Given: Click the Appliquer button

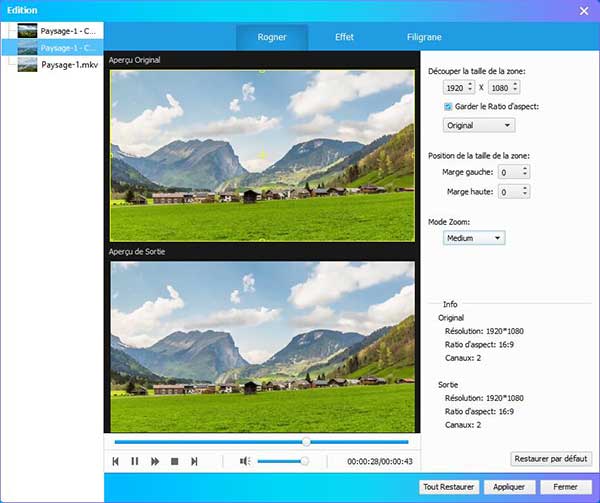Looking at the screenshot, I should (x=508, y=487).
